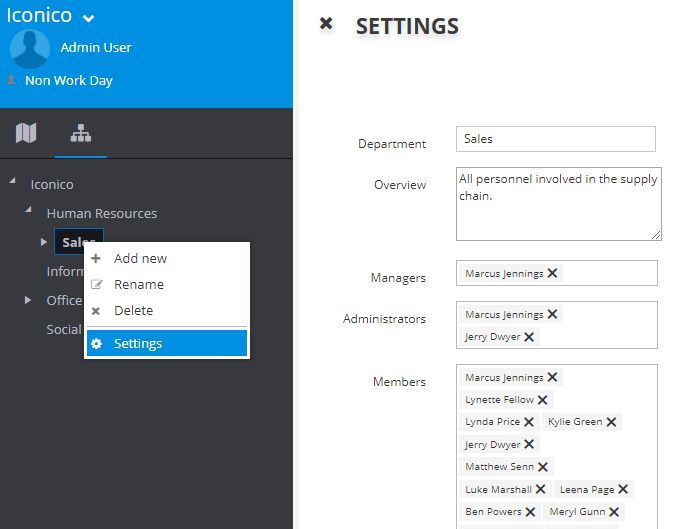679x529 pixels.
Task: Click the Department name input field
Action: point(555,139)
